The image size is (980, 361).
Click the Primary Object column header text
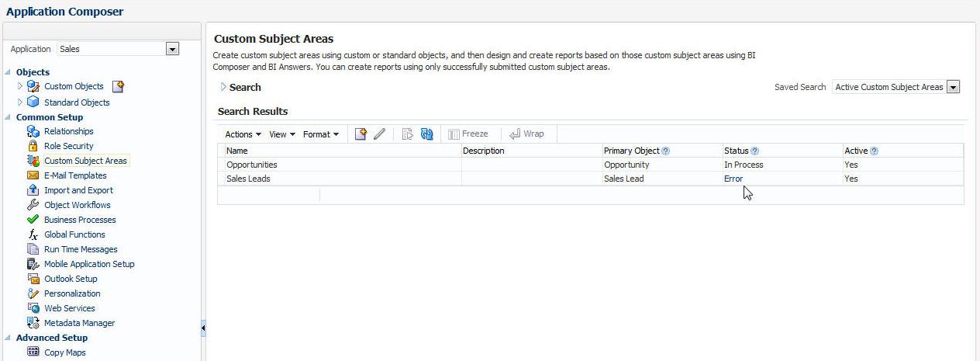pos(632,151)
